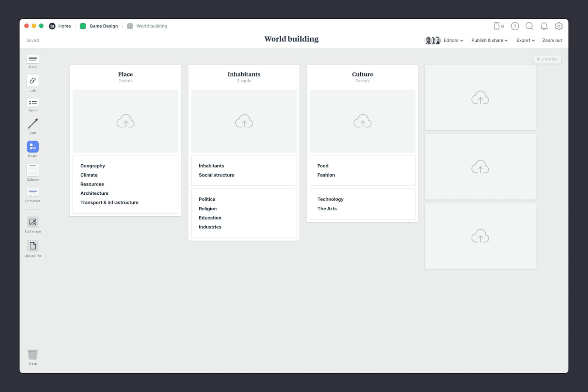This screenshot has height=392, width=588.
Task: Open the notifications bell
Action: (544, 26)
